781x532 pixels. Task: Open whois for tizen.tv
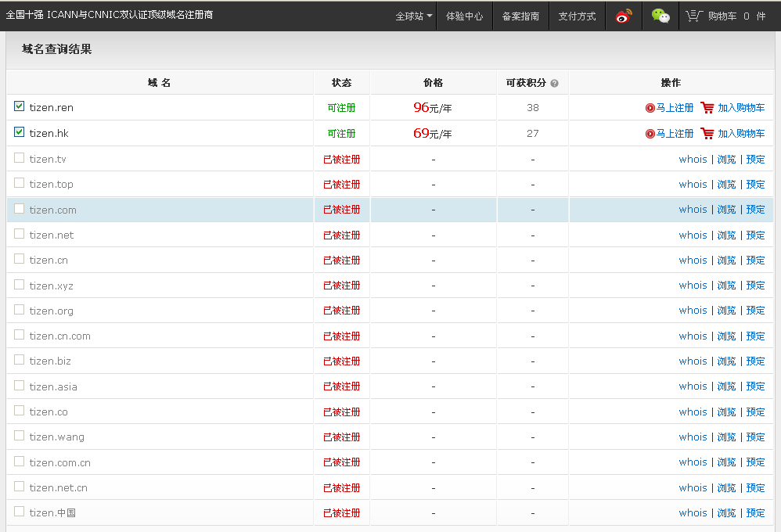click(693, 160)
